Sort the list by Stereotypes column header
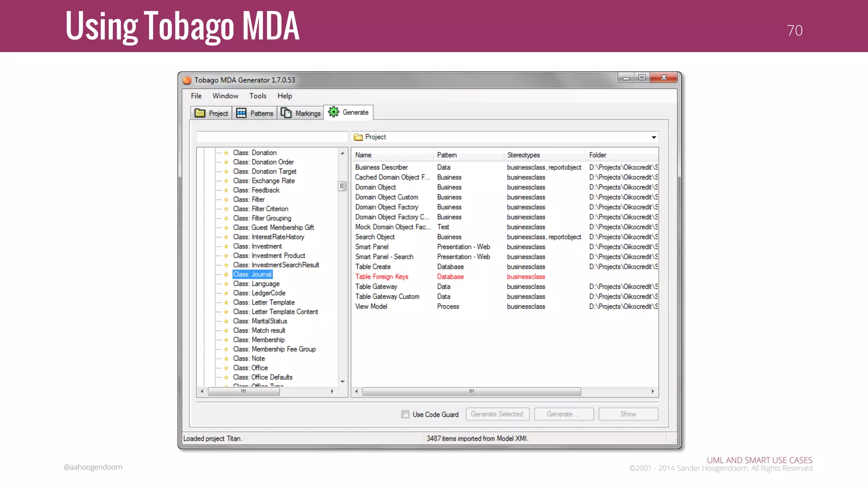 [x=544, y=155]
